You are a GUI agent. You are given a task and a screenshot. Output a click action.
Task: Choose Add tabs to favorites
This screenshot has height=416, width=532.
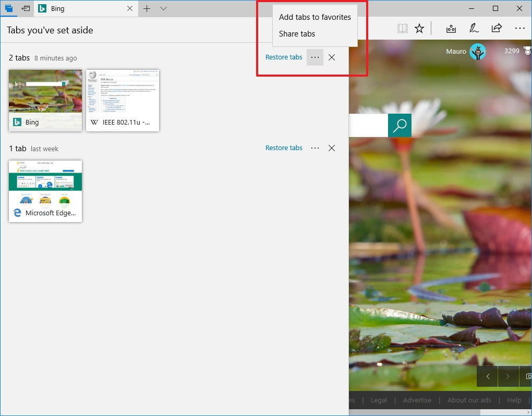[x=315, y=17]
